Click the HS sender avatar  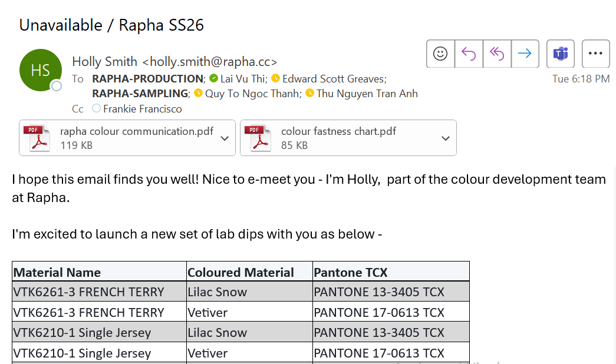[x=41, y=70]
